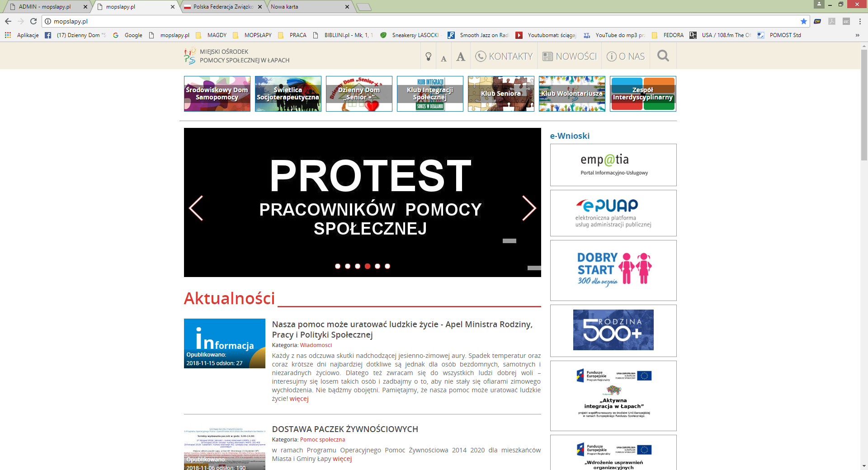Expand the hidden bookmarks overflow chevron
This screenshot has width=868, height=470.
pos(857,35)
